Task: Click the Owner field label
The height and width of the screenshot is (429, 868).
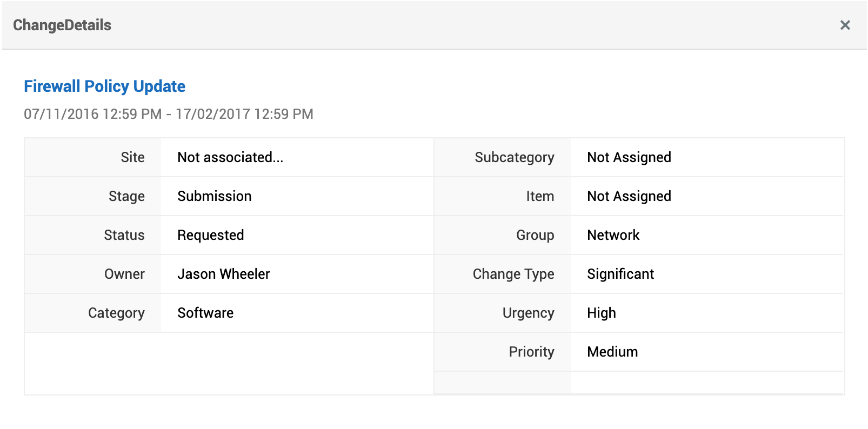Action: pos(124,274)
